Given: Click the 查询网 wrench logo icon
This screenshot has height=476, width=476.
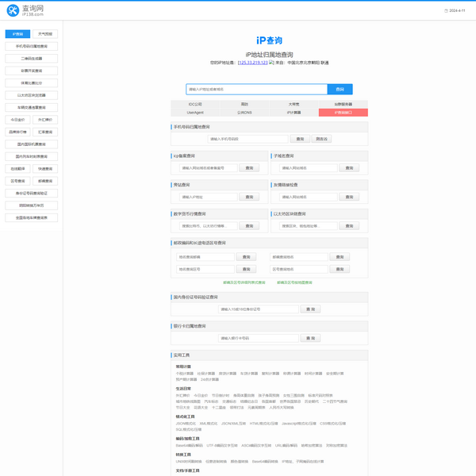Looking at the screenshot, I should click(x=13, y=10).
